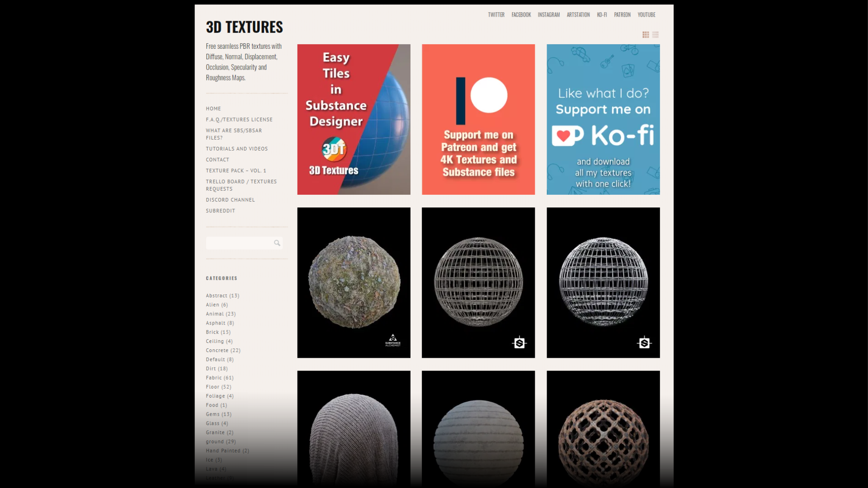This screenshot has width=868, height=488.
Task: Open Easy Tiles in Substance Designer banner
Action: 354,119
